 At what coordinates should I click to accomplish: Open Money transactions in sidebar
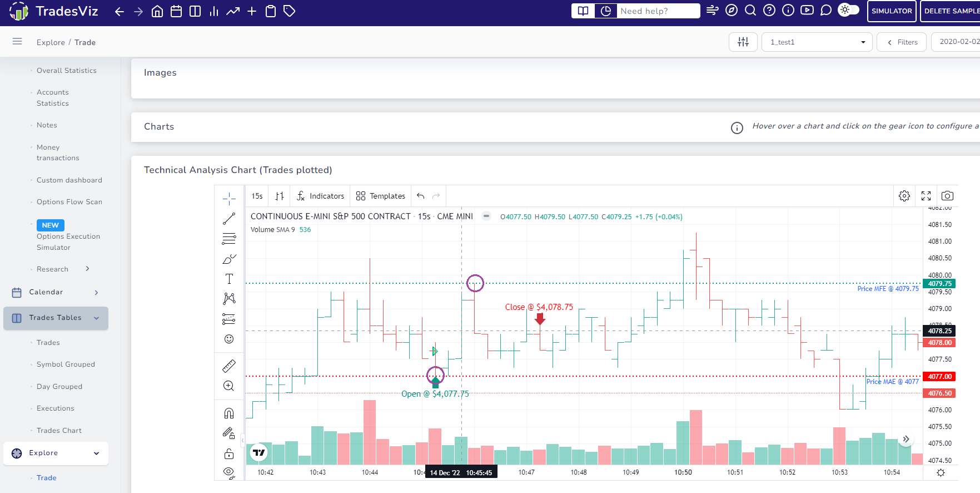[58, 152]
